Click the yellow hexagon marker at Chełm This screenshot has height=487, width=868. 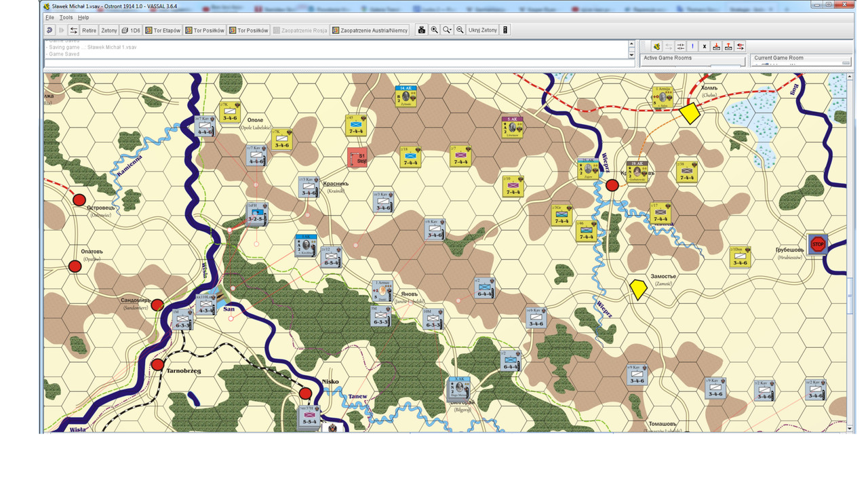tap(690, 113)
